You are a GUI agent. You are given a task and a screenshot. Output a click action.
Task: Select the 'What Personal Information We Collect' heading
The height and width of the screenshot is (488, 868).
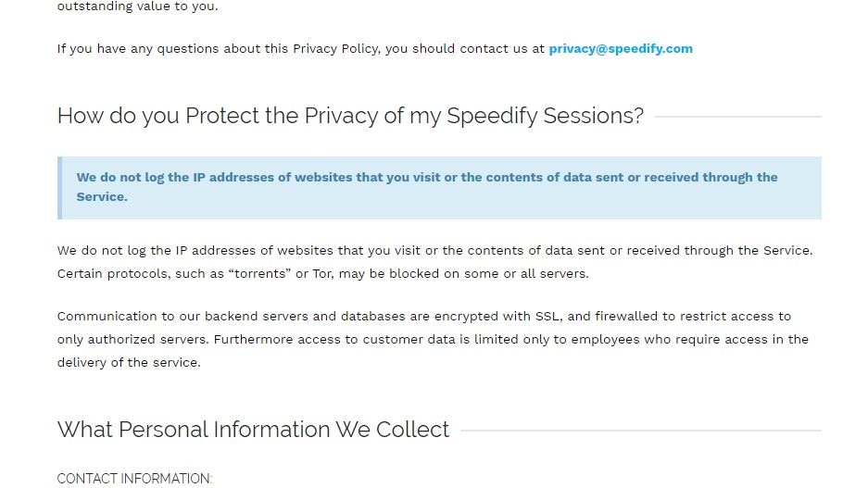tap(253, 430)
